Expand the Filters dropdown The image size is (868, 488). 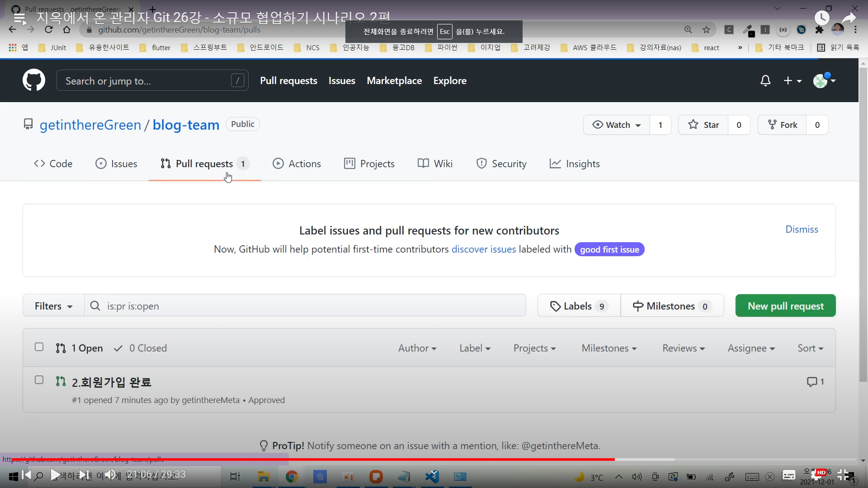pos(53,306)
